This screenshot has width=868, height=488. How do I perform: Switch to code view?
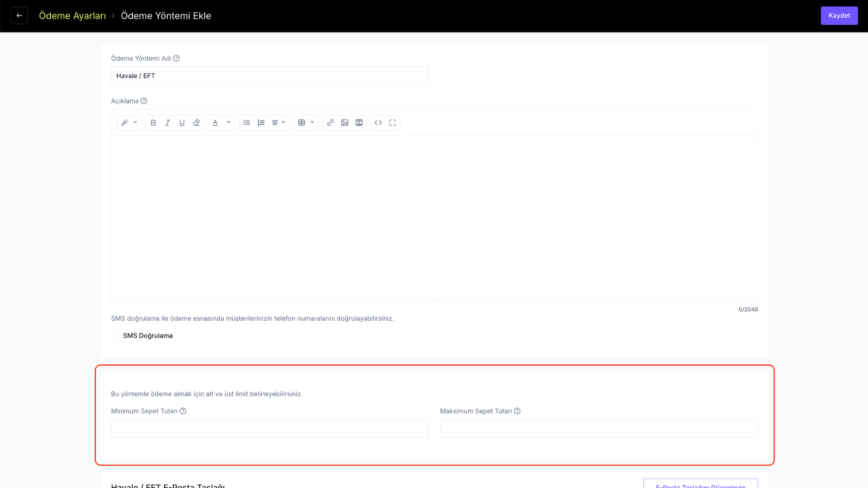pyautogui.click(x=378, y=122)
